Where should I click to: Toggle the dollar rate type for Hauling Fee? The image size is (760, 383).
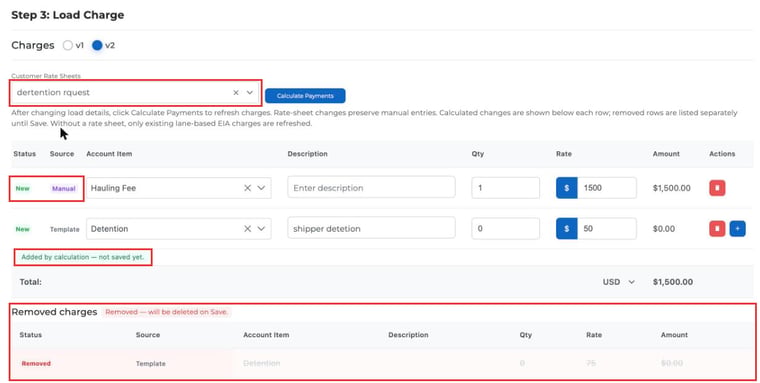click(567, 188)
